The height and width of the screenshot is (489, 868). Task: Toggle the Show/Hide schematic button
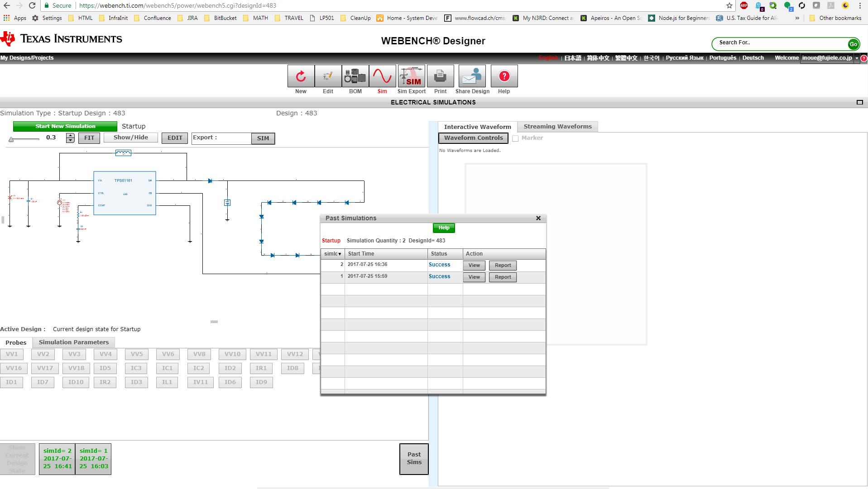130,137
